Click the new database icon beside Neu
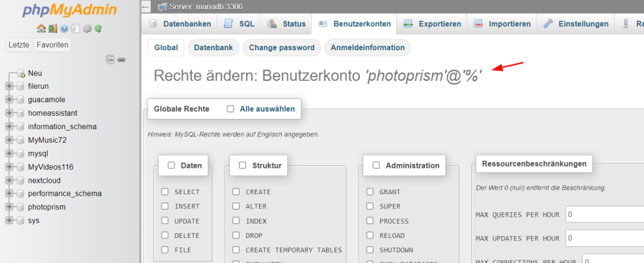This screenshot has height=263, width=644. [21, 73]
